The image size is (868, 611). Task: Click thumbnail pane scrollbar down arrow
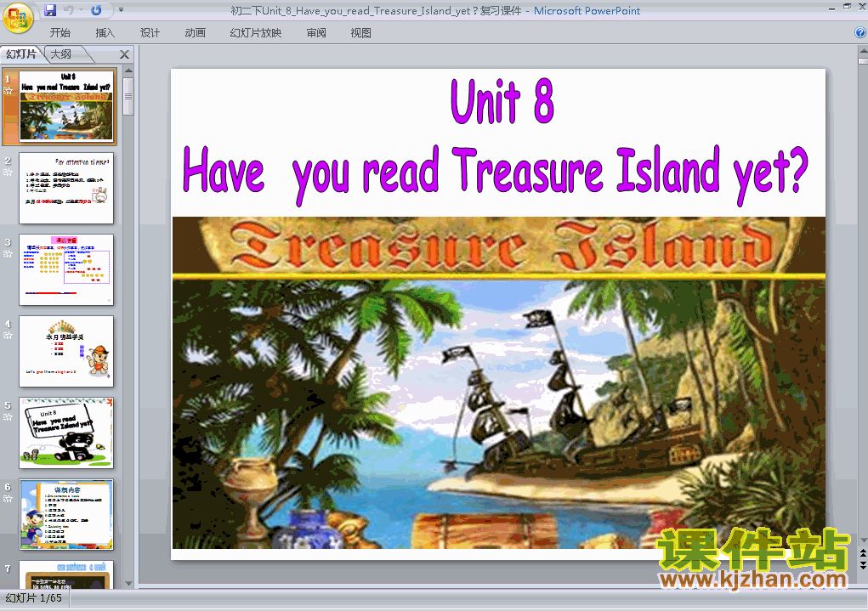tap(128, 584)
